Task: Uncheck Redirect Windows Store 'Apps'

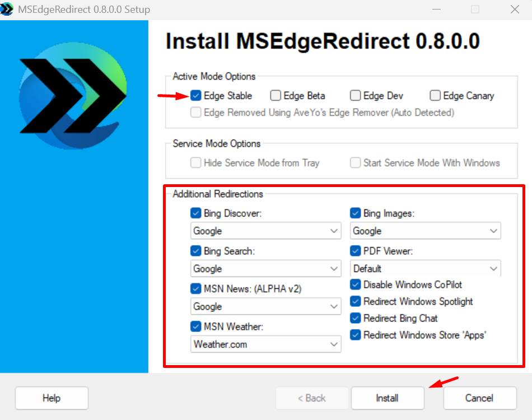Action: [x=355, y=335]
